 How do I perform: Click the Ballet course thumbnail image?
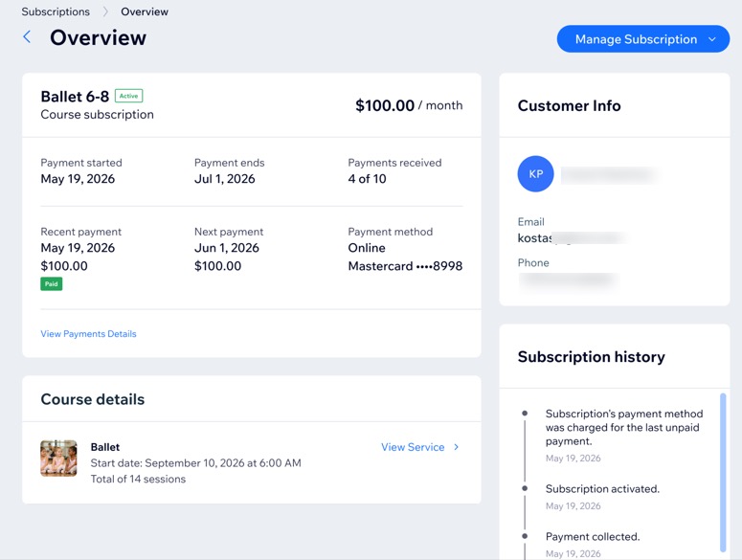[58, 458]
